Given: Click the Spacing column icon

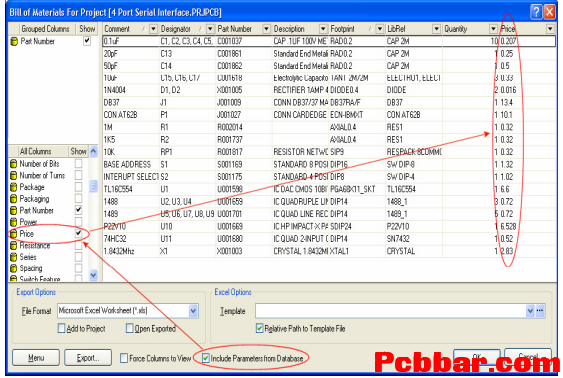Looking at the screenshot, I should click(x=14, y=269).
